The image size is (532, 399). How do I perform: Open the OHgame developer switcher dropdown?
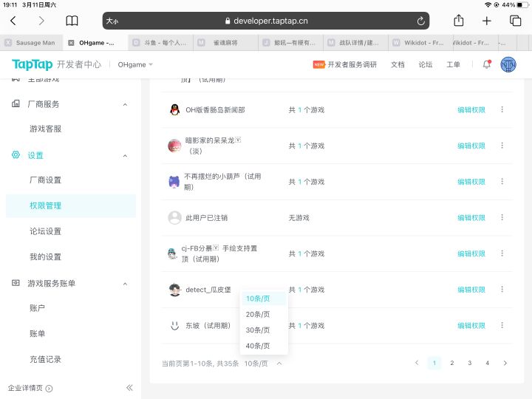135,65
